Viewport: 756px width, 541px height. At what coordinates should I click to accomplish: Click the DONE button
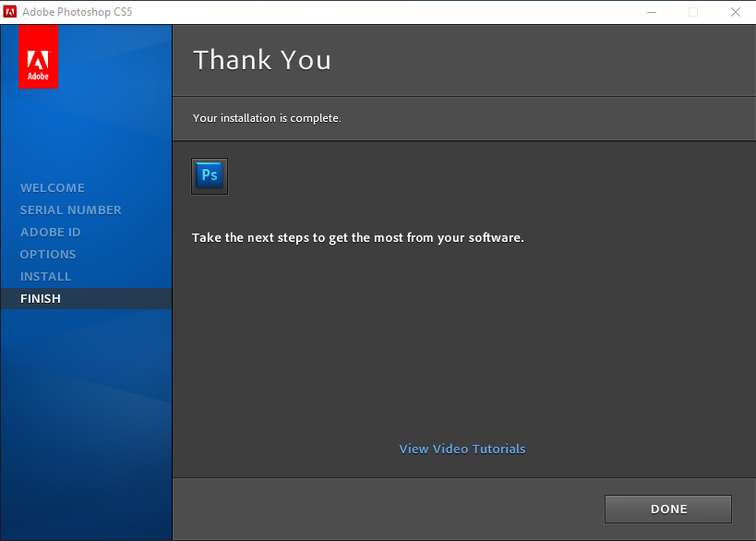(x=668, y=510)
